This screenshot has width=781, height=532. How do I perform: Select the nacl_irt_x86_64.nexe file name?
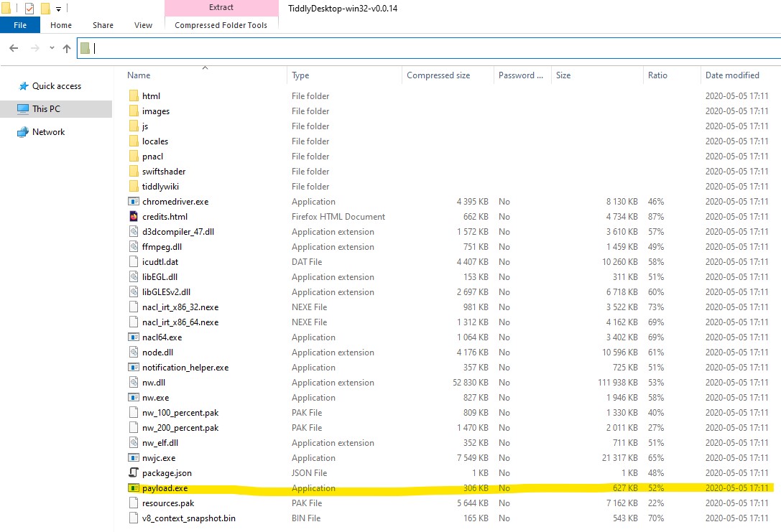pyautogui.click(x=180, y=322)
